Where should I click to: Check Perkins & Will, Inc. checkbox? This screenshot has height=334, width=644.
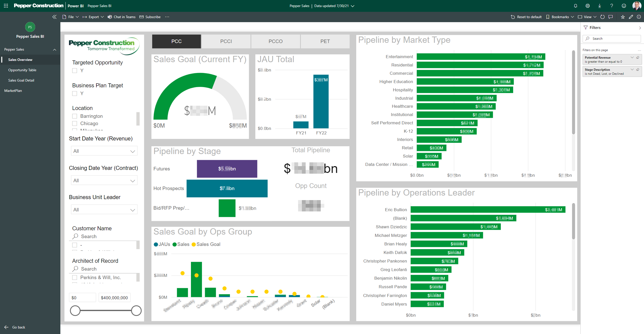coord(75,277)
